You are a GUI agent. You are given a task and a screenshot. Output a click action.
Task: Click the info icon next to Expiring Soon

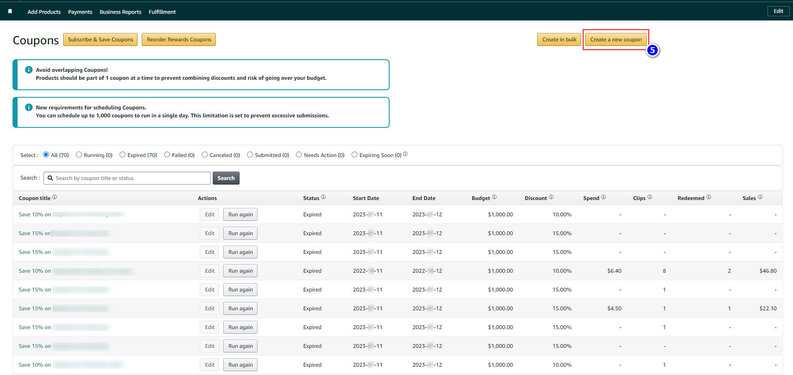(406, 154)
